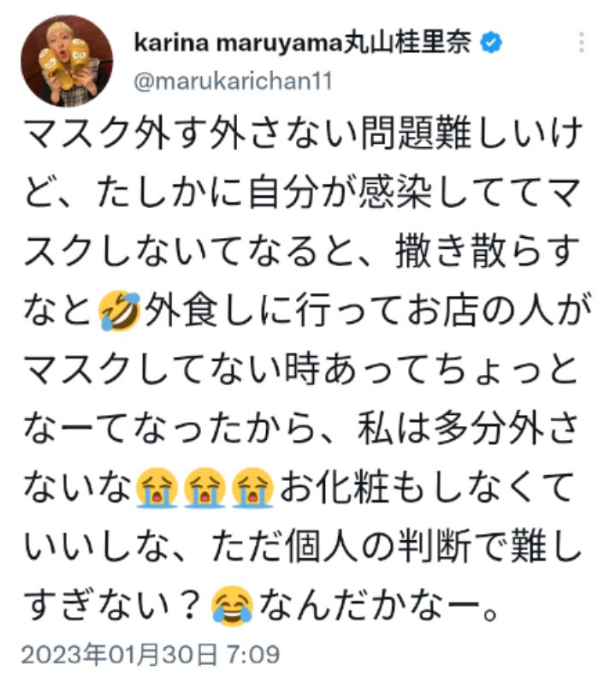Click the display name karina maruyama丸山桂里奈
This screenshot has width=616, height=677.
tap(303, 42)
